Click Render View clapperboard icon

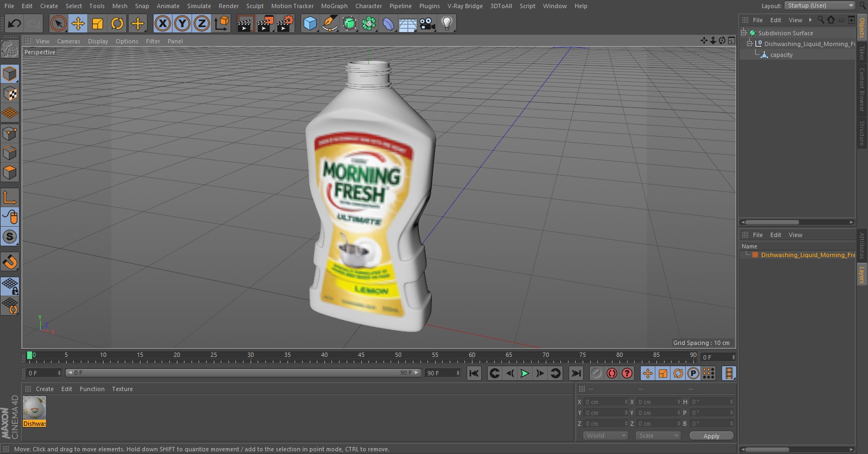coord(246,23)
